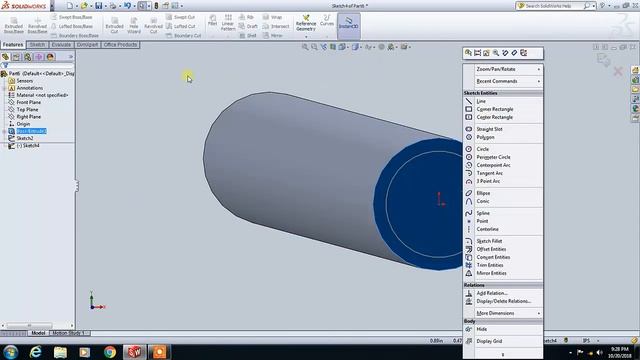Click Revolved Boss/Base feature icon

37,25
